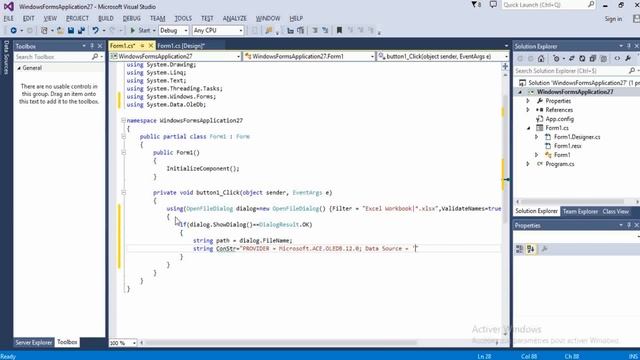The image size is (640, 360).
Task: Open the BUILD menu
Action: pyautogui.click(x=106, y=18)
